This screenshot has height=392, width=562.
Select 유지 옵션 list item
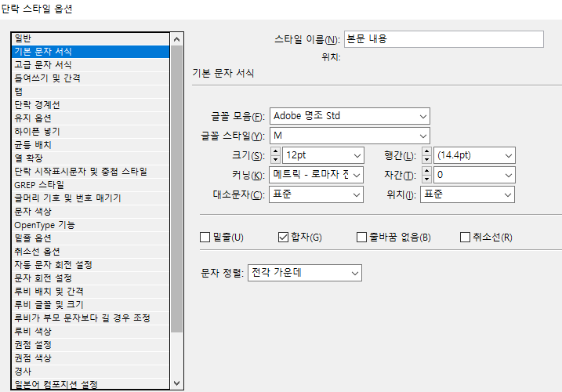click(x=90, y=118)
